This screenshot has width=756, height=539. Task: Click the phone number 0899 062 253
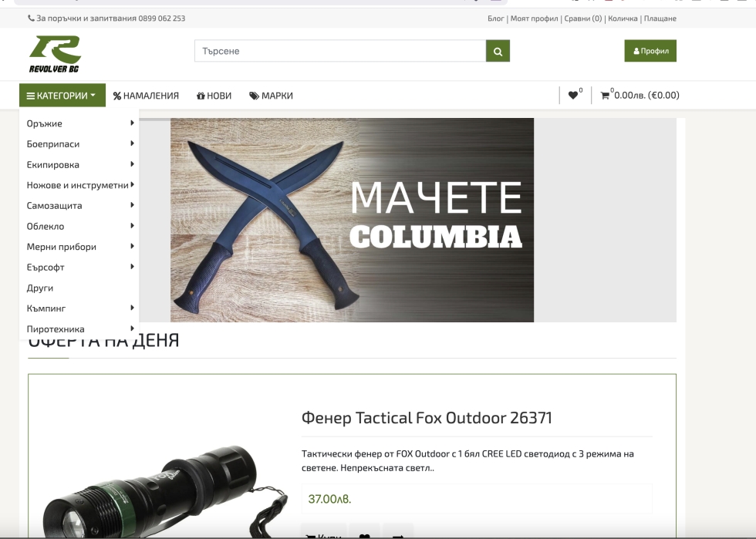pos(161,19)
